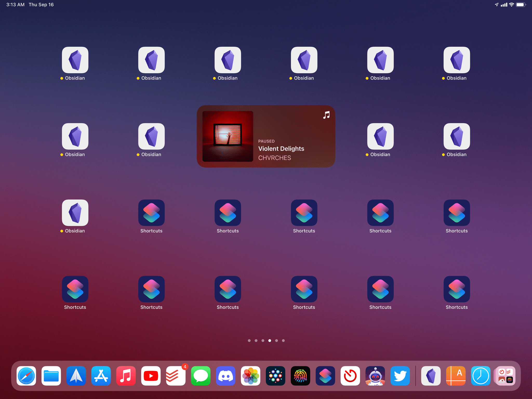The image size is (532, 399).
Task: Tap the CHVRCHES artist name in the widget
Action: [x=275, y=158]
